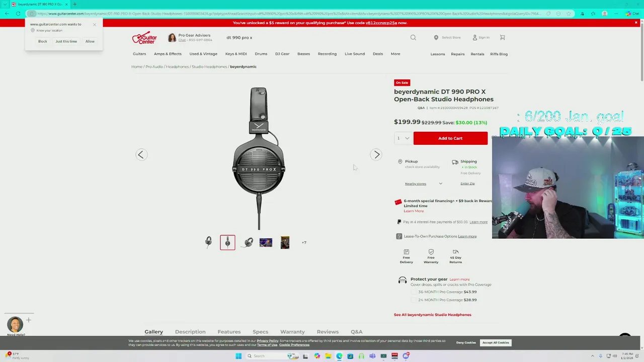Click the Sign In user icon

pos(474,37)
